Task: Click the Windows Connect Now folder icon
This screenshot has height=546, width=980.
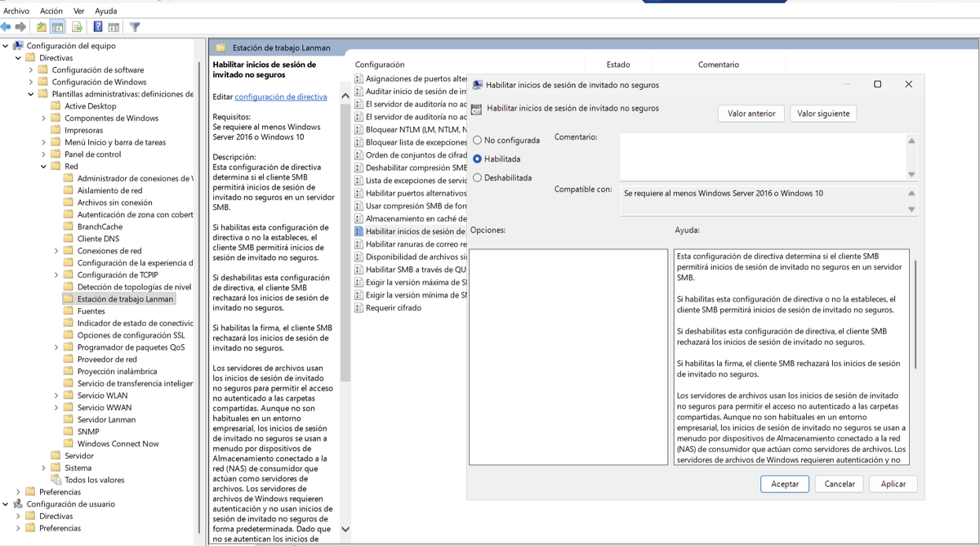Action: pos(69,444)
